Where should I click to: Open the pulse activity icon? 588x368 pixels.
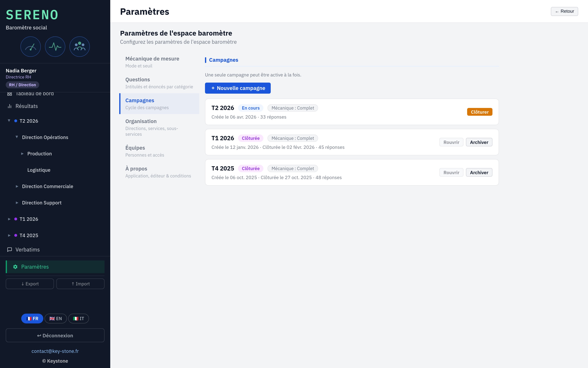pos(55,47)
